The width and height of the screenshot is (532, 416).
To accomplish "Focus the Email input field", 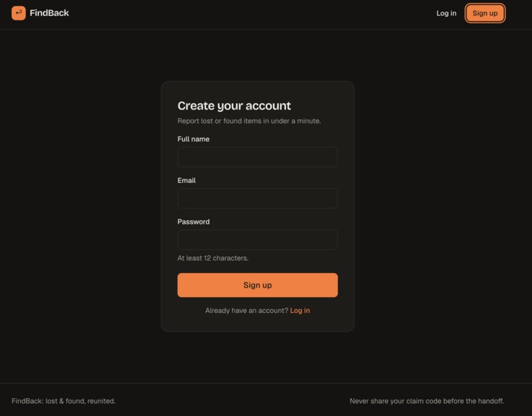I will coord(258,198).
